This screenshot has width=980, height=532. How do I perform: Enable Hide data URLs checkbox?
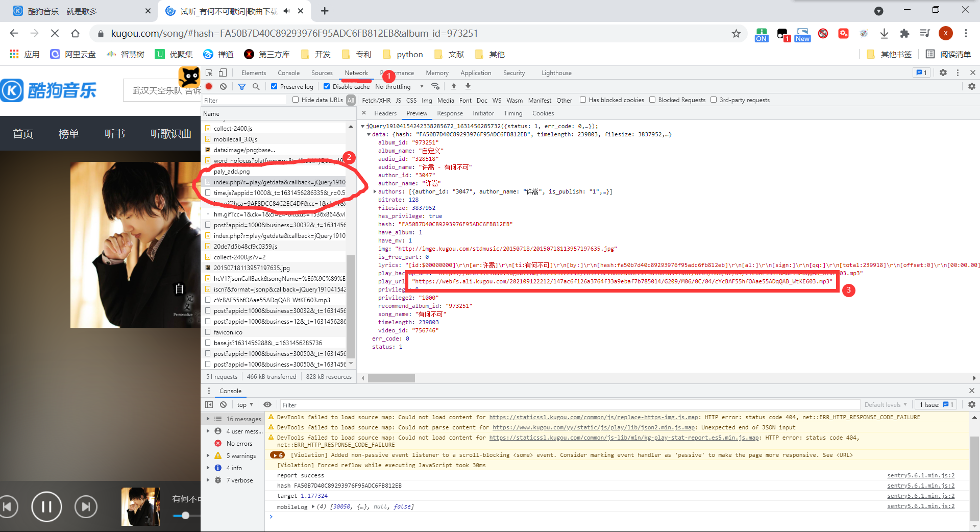tap(296, 100)
